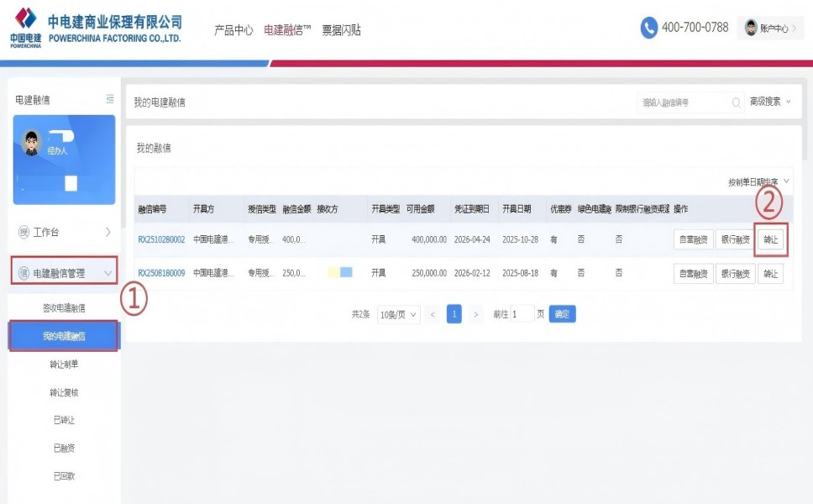The image size is (813, 504).
Task: Click the search magnifier icon
Action: pyautogui.click(x=736, y=102)
